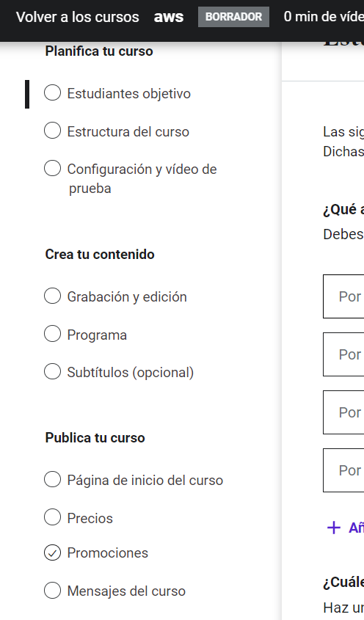364x620 pixels.
Task: Click the purple plus icon to add an answer
Action: (x=334, y=528)
